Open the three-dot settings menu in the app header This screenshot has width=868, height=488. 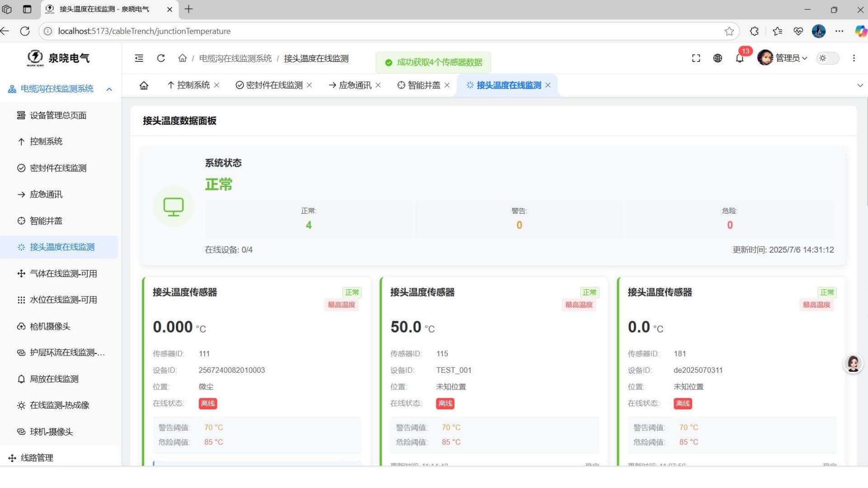coord(854,58)
